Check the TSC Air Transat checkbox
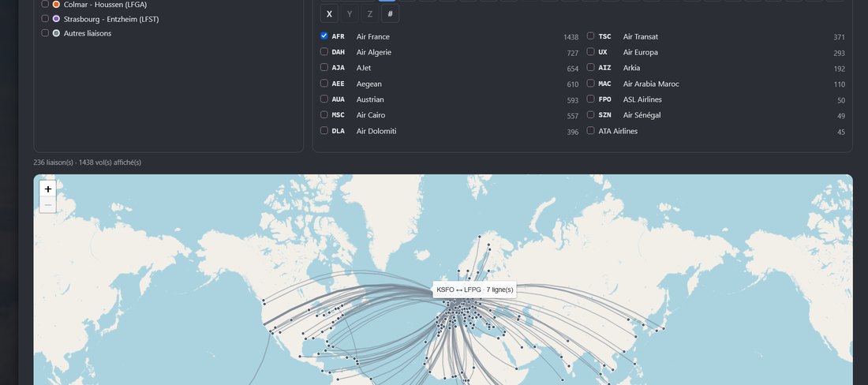868x385 pixels. pyautogui.click(x=591, y=36)
